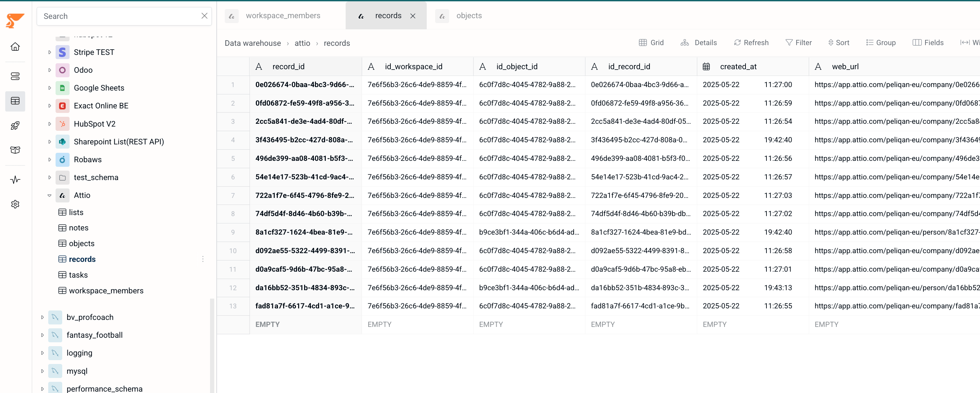Click the attio breadcrumb link
Image resolution: width=980 pixels, height=393 pixels.
pos(302,43)
